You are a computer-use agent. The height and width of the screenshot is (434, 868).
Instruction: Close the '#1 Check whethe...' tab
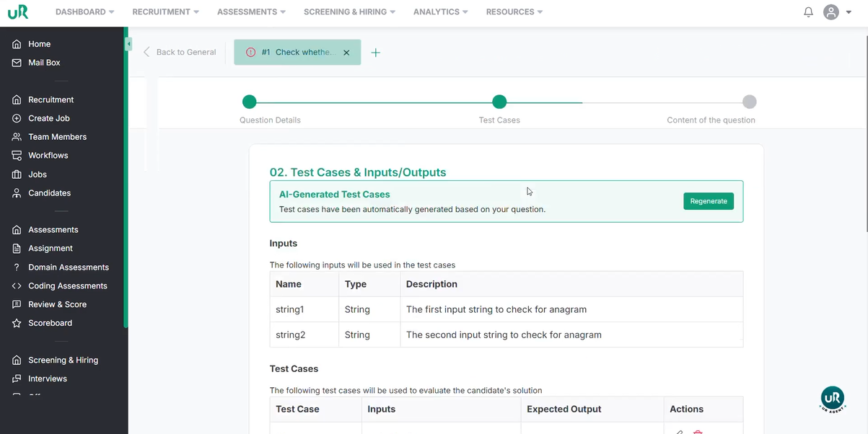(x=346, y=53)
